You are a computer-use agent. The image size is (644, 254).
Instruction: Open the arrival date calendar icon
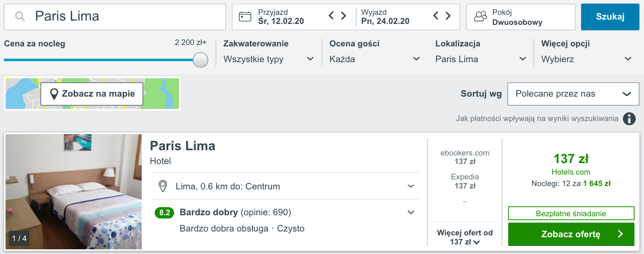pyautogui.click(x=245, y=17)
